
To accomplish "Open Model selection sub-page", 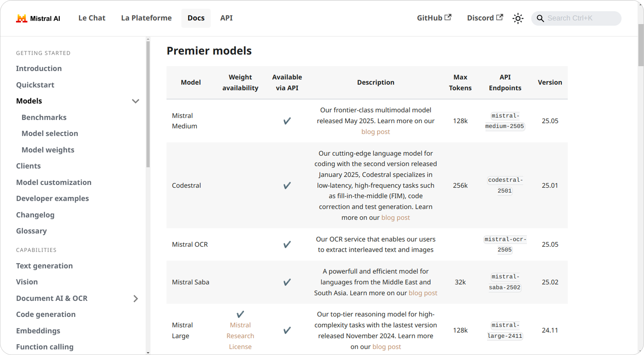I will [50, 134].
